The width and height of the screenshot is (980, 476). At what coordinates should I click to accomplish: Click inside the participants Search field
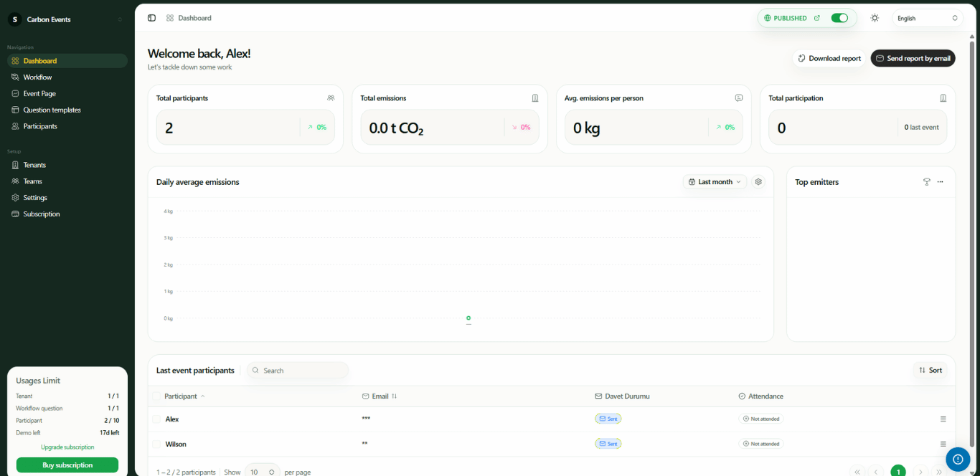[297, 370]
